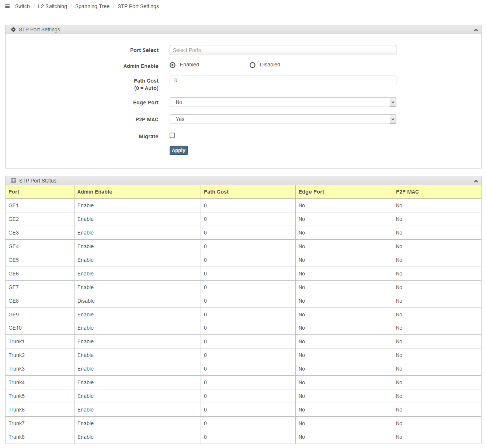
Task: Open the hamburger navigation menu icon
Action: (7, 6)
